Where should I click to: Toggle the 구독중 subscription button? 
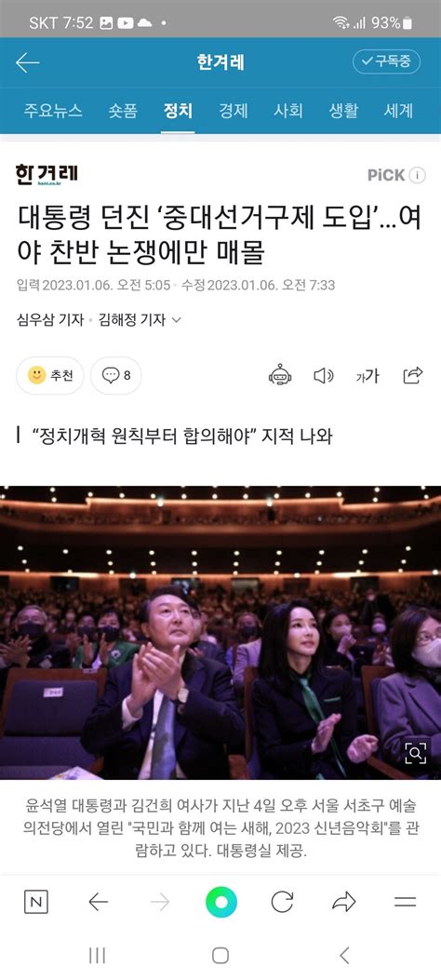pos(386,61)
